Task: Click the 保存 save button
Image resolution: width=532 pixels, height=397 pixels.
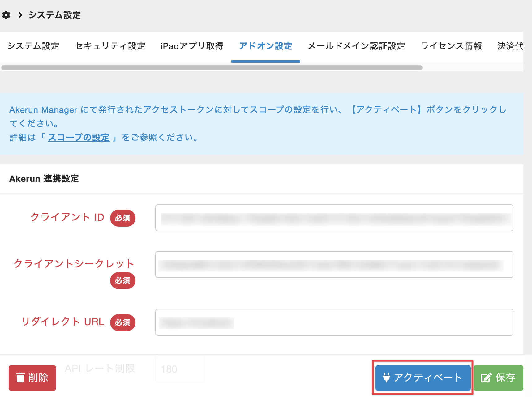Action: (x=498, y=378)
